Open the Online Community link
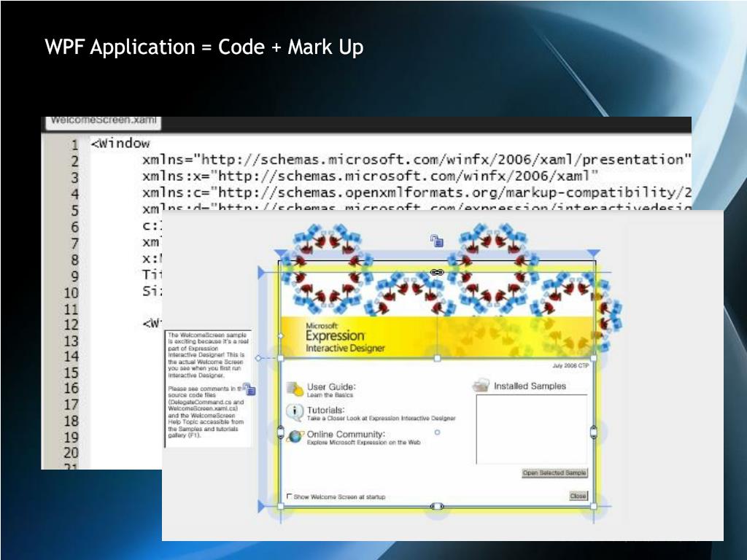This screenshot has width=747, height=560. click(346, 435)
